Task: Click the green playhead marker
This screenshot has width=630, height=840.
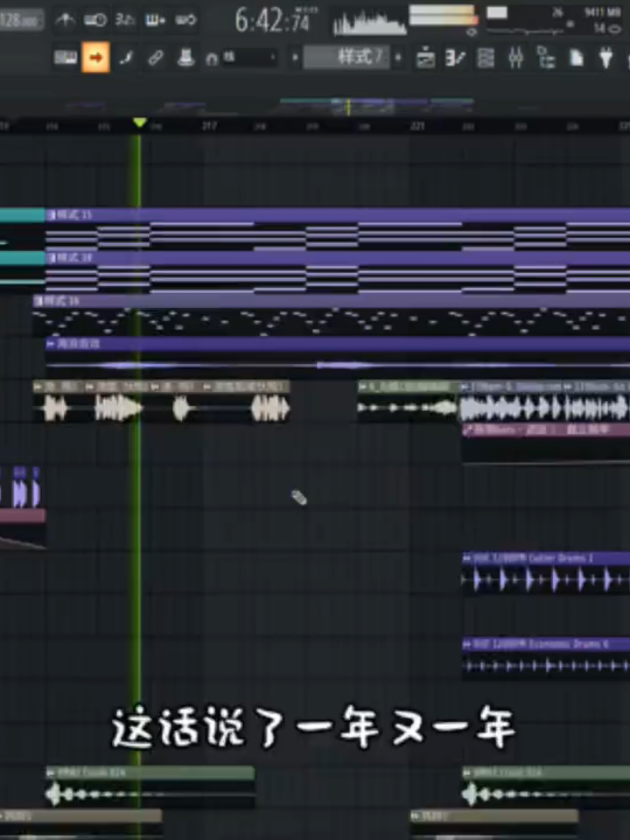Action: [139, 124]
